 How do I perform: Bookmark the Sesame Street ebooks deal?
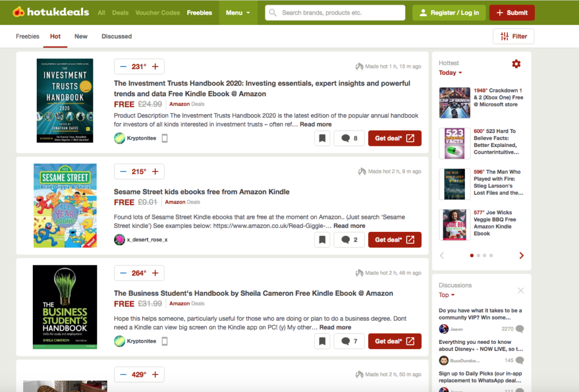(322, 240)
